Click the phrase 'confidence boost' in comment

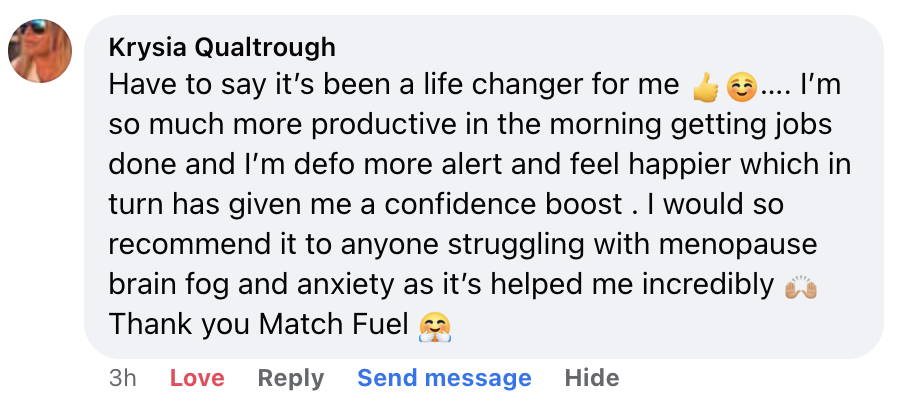(503, 205)
